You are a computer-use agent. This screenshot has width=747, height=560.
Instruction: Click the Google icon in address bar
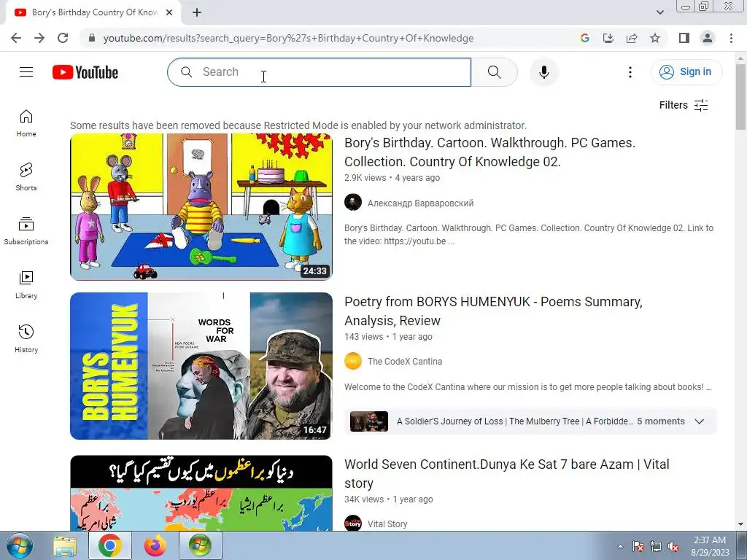point(584,38)
